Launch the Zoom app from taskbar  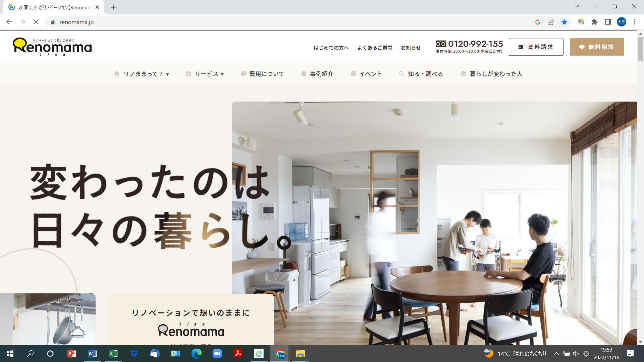coord(217,354)
